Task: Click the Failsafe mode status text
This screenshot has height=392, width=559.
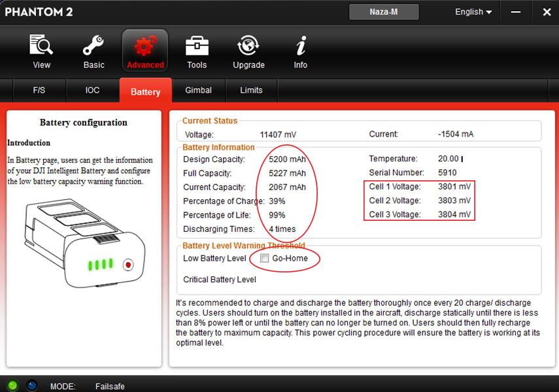Action: click(110, 386)
